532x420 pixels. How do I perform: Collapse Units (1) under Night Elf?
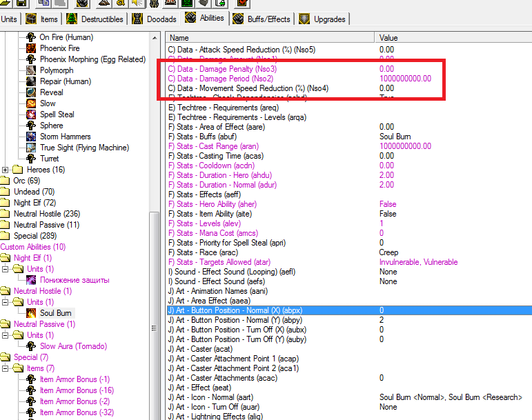click(5, 269)
